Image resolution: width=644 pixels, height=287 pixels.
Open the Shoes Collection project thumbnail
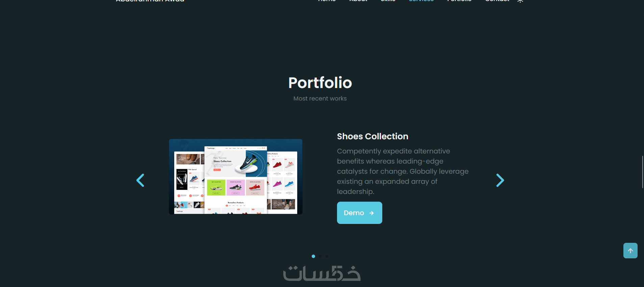coord(236,176)
